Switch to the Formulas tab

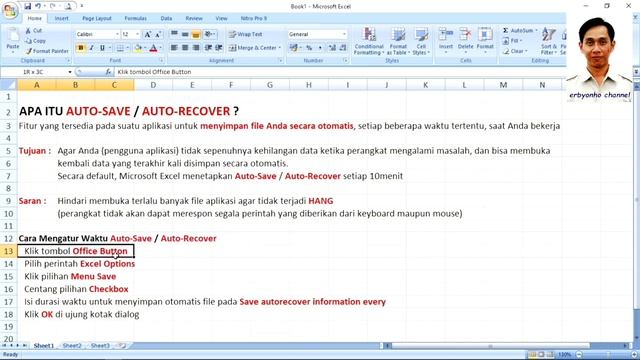coord(136,18)
